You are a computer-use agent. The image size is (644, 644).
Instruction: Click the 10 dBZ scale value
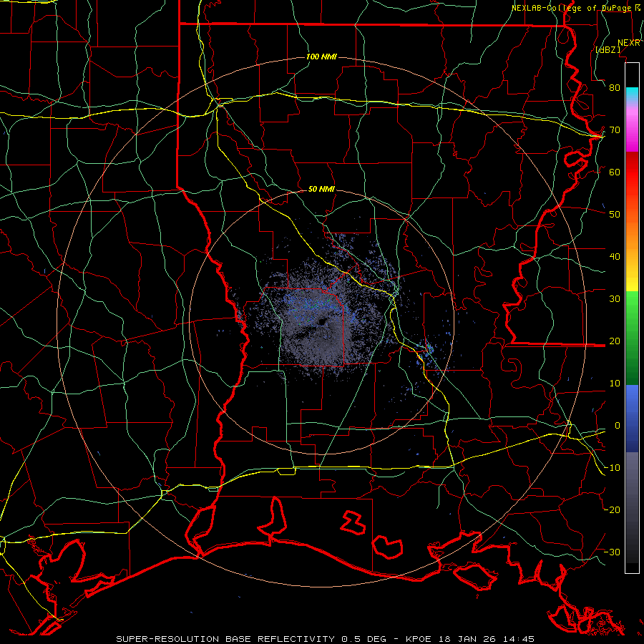(615, 384)
